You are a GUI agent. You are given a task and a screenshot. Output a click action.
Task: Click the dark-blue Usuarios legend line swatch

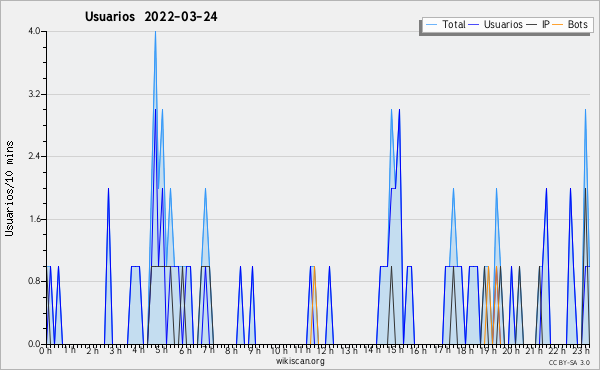pos(474,25)
